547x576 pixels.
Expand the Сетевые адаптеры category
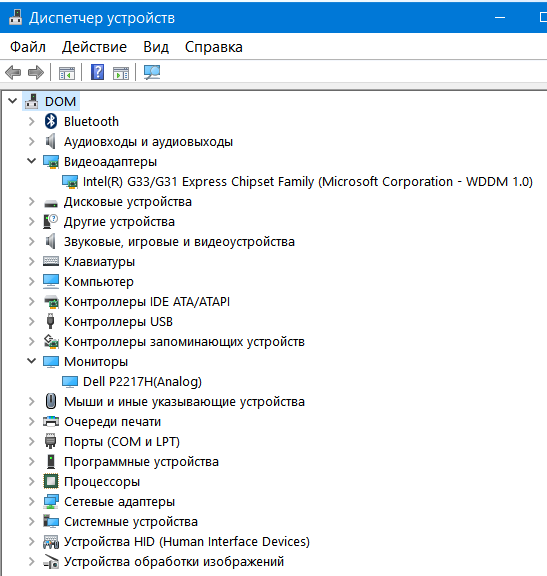click(32, 501)
